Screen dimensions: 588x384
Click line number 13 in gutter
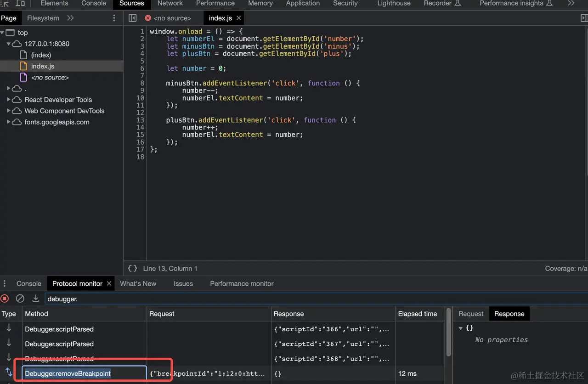tap(140, 120)
